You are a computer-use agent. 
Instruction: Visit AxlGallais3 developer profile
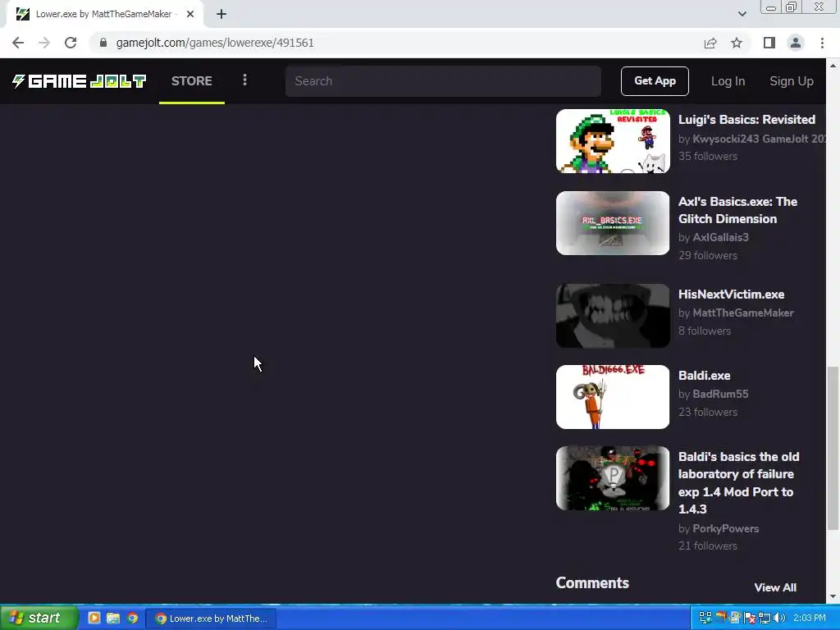(x=720, y=237)
